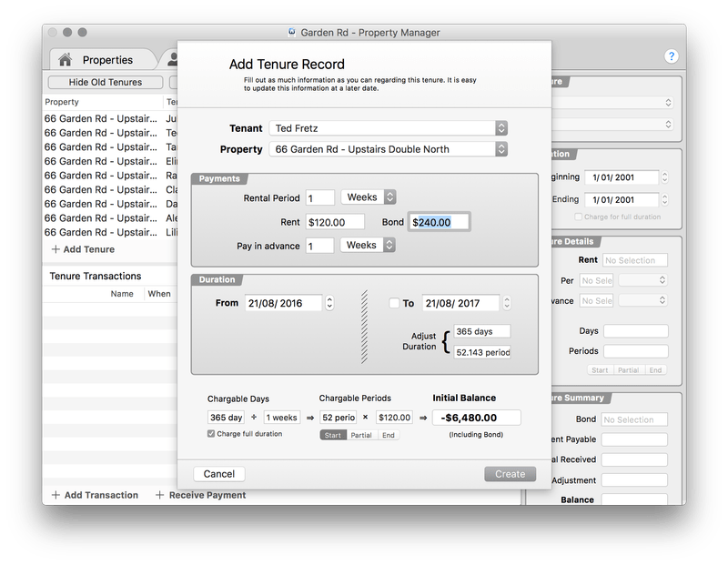
Task: Click the 1 weeks field
Action: coord(282,418)
